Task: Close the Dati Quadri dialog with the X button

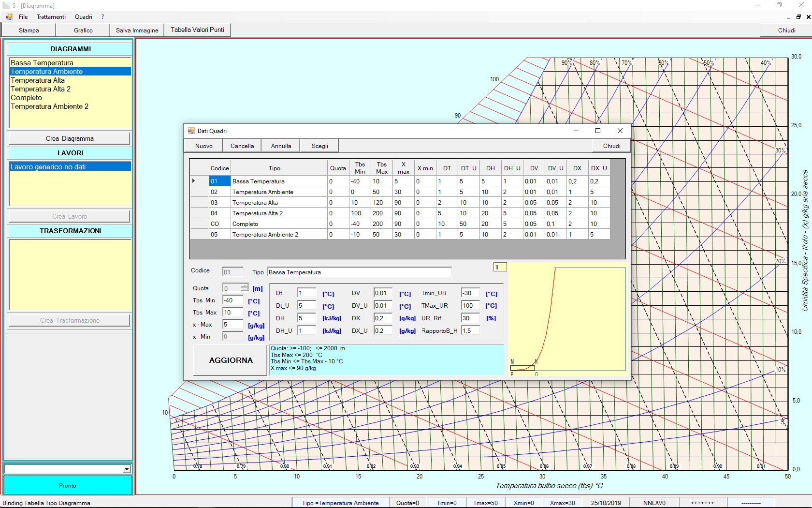Action: [x=620, y=131]
